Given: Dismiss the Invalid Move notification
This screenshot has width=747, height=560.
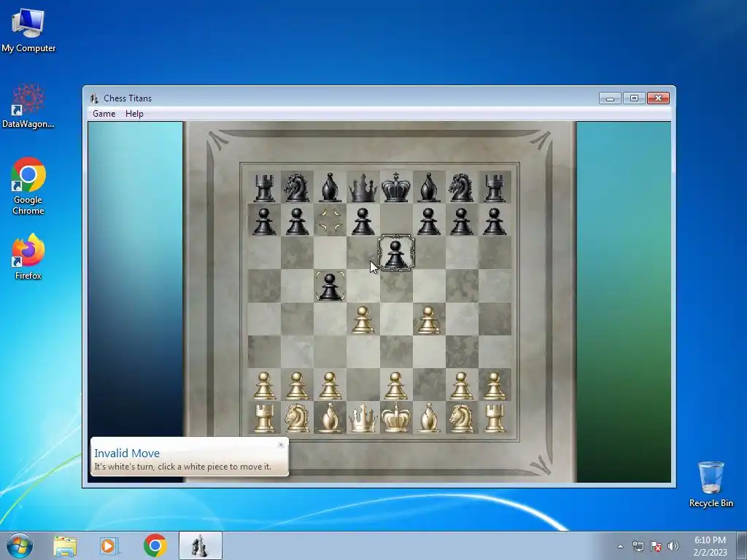Looking at the screenshot, I should pos(281,445).
